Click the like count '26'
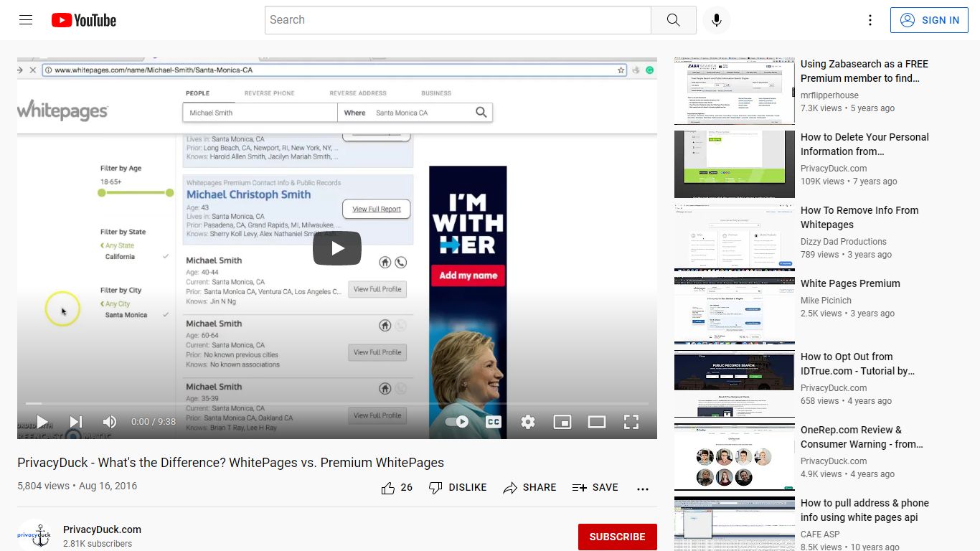This screenshot has height=551, width=980. click(406, 487)
